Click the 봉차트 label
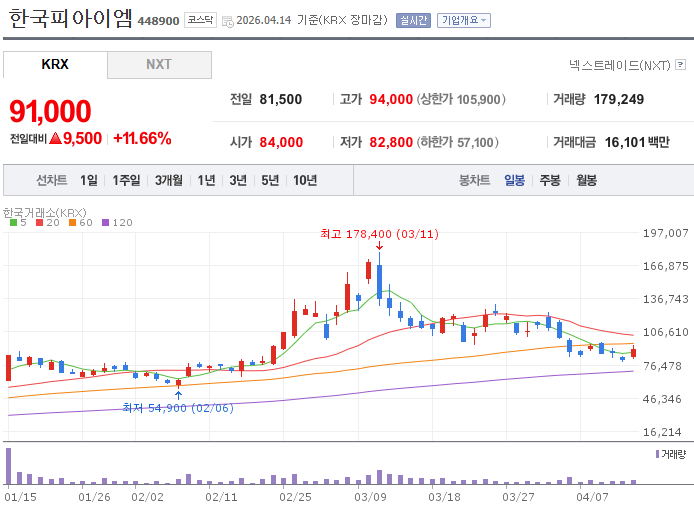Viewport: 694px width, 513px height. point(474,180)
